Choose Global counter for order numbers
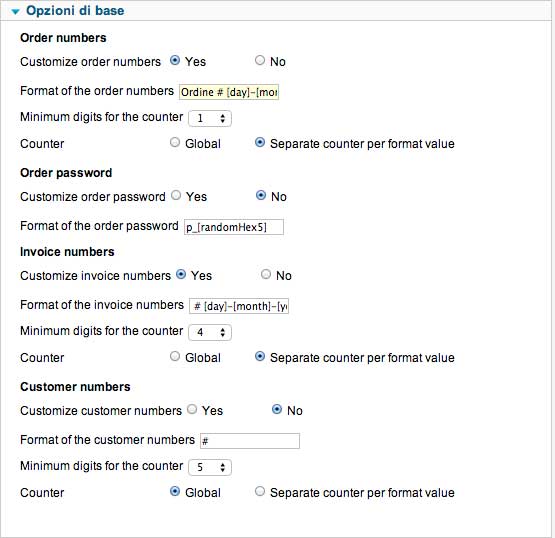Image resolution: width=555 pixels, height=538 pixels. click(175, 142)
